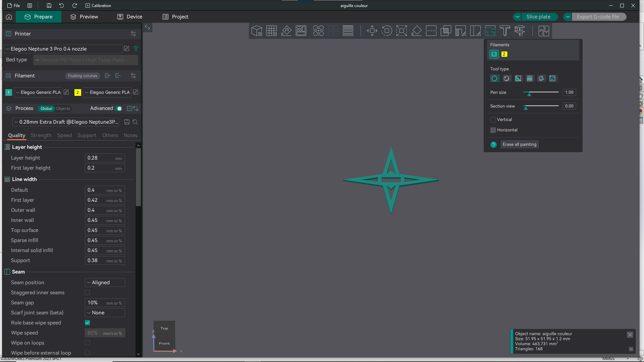Image resolution: width=644 pixels, height=362 pixels.
Task: Toggle the Advanced mode switch
Action: pyautogui.click(x=118, y=109)
